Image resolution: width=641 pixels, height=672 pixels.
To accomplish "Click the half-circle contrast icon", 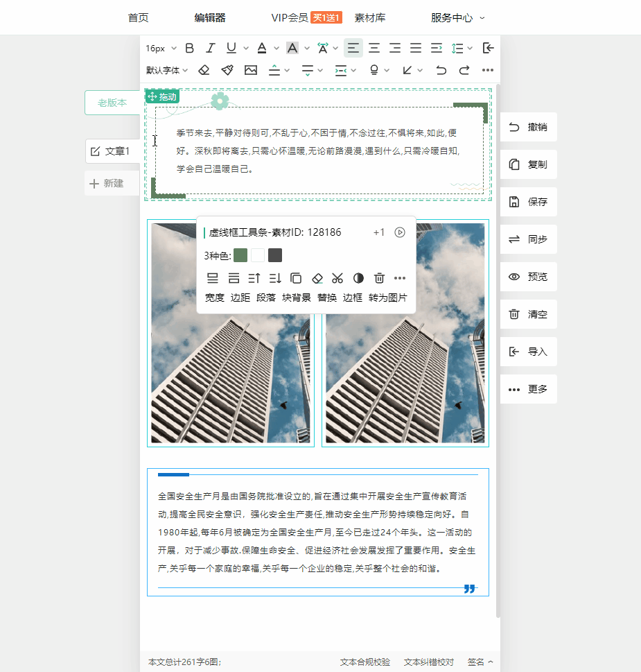I will point(358,279).
